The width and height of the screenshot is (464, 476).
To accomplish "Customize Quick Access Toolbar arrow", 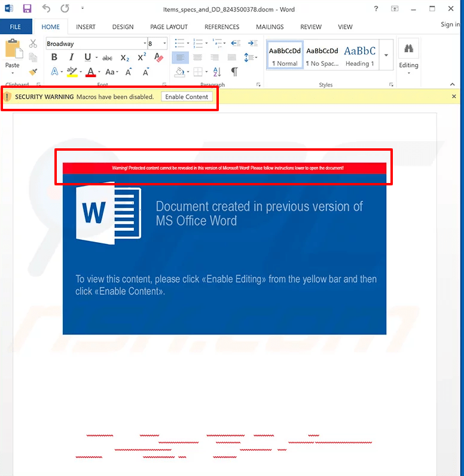I will point(83,8).
